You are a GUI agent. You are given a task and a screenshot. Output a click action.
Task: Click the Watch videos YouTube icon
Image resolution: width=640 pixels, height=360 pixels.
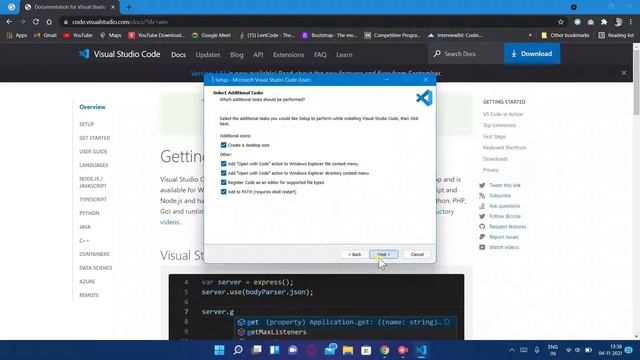coord(482,247)
